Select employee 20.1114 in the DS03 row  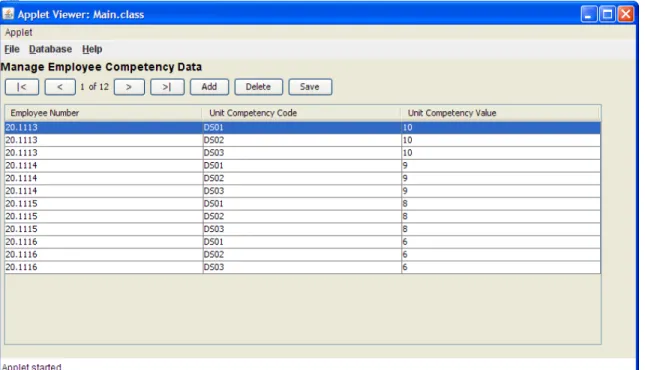click(x=104, y=191)
